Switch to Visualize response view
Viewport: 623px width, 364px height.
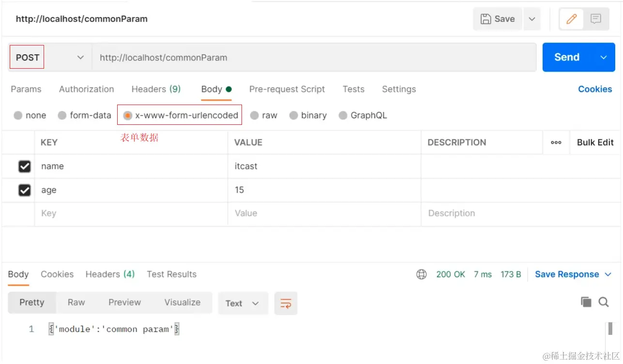click(x=182, y=303)
